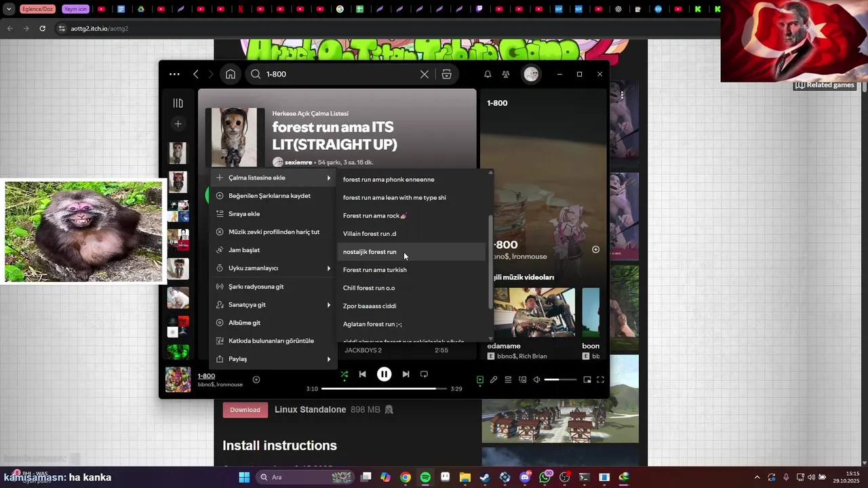
Task: Select Forest run ama turkish playlist
Action: (x=412, y=270)
